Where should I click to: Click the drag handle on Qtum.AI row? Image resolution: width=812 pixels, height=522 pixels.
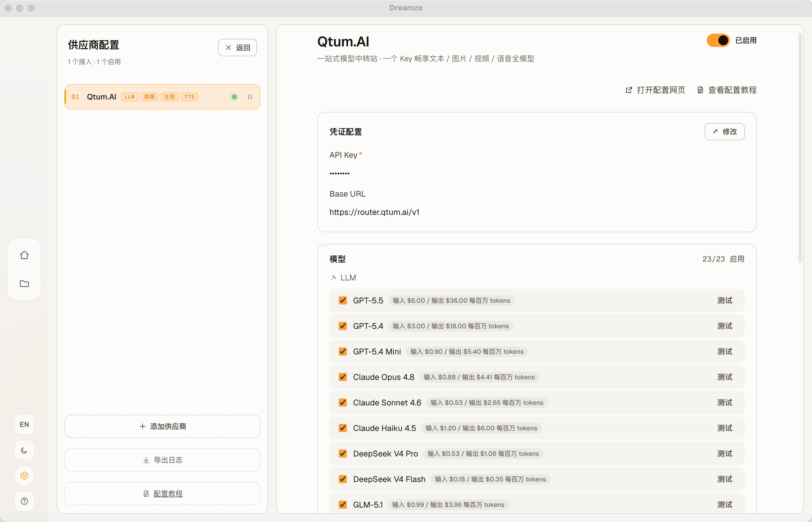pos(250,97)
